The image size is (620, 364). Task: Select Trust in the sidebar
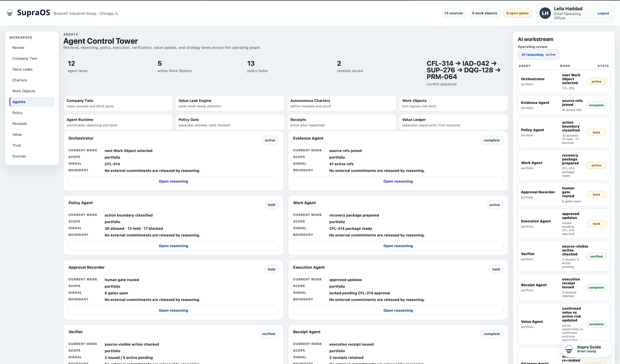32,145
